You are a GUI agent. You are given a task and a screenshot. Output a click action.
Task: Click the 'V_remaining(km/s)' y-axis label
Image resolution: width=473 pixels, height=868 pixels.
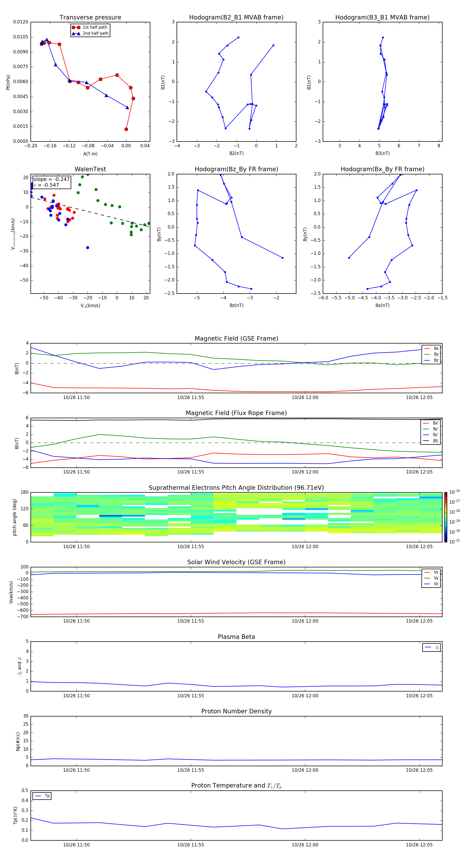[x=13, y=234]
